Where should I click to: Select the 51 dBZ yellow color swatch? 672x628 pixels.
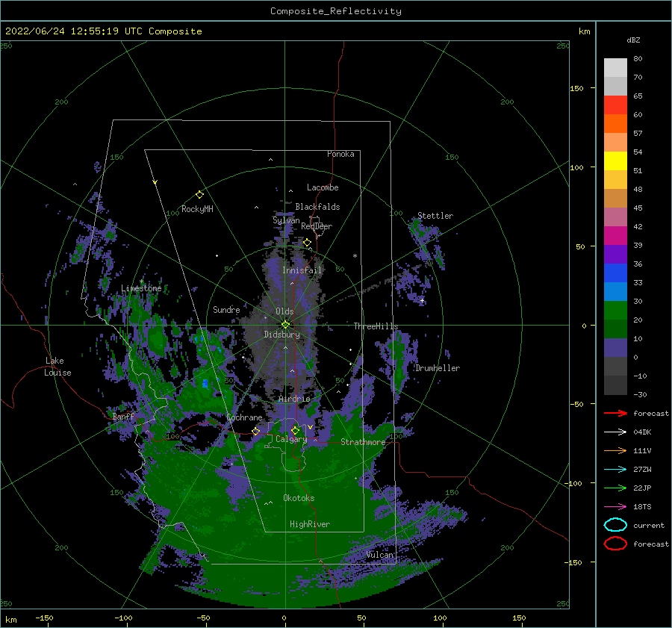pyautogui.click(x=615, y=161)
